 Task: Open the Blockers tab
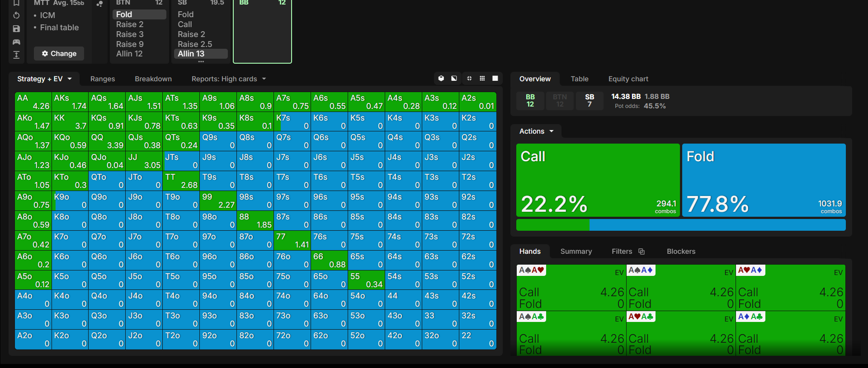point(681,252)
